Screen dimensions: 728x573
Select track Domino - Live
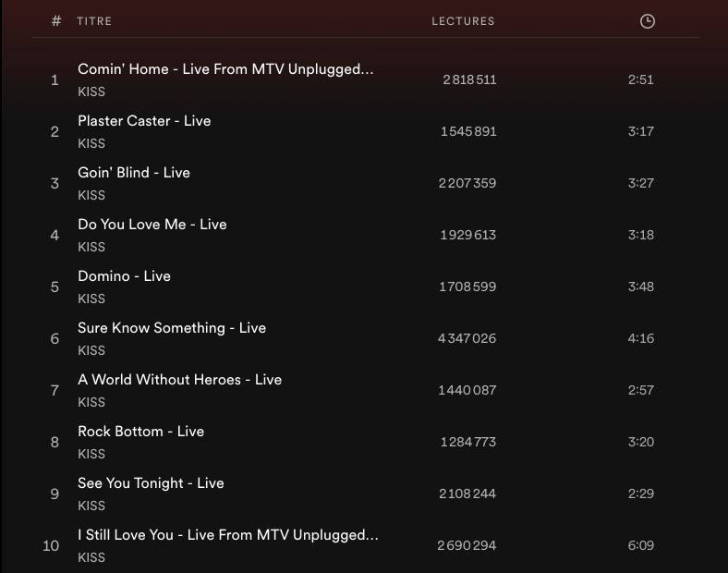coord(124,276)
